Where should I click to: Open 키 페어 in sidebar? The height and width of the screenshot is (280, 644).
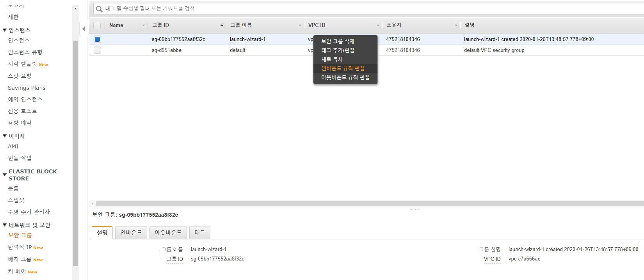click(17, 271)
